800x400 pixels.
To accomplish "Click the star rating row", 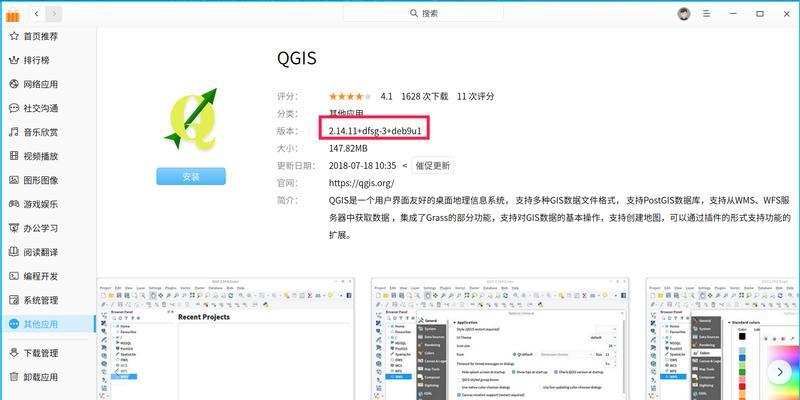I will tap(350, 96).
